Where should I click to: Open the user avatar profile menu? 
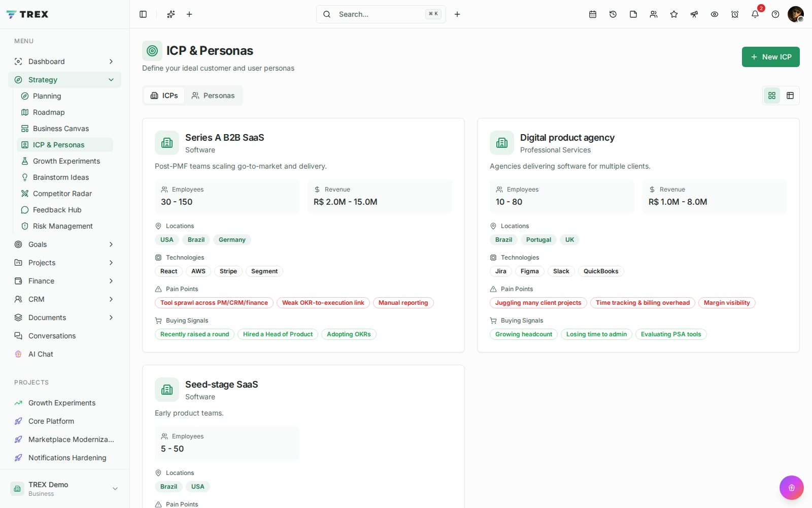tap(796, 14)
